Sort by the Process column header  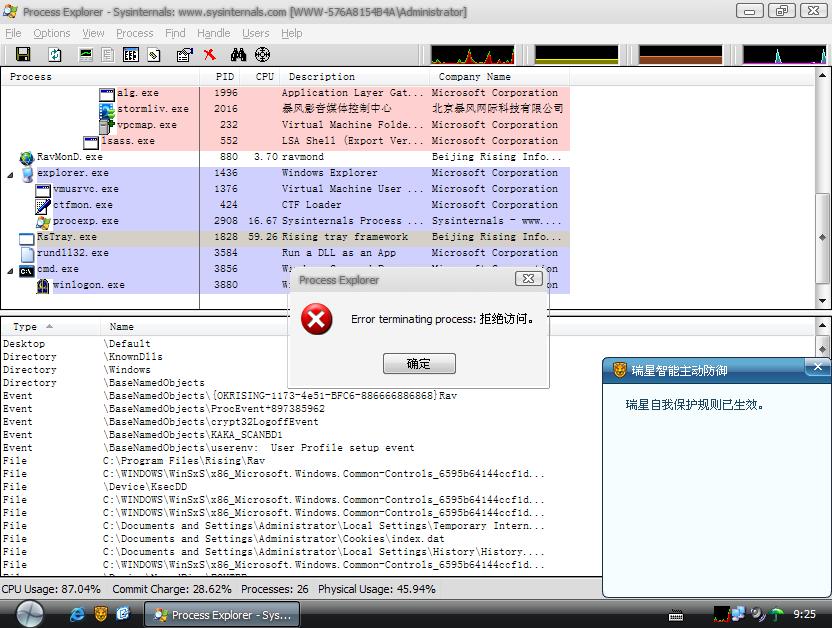(x=100, y=77)
